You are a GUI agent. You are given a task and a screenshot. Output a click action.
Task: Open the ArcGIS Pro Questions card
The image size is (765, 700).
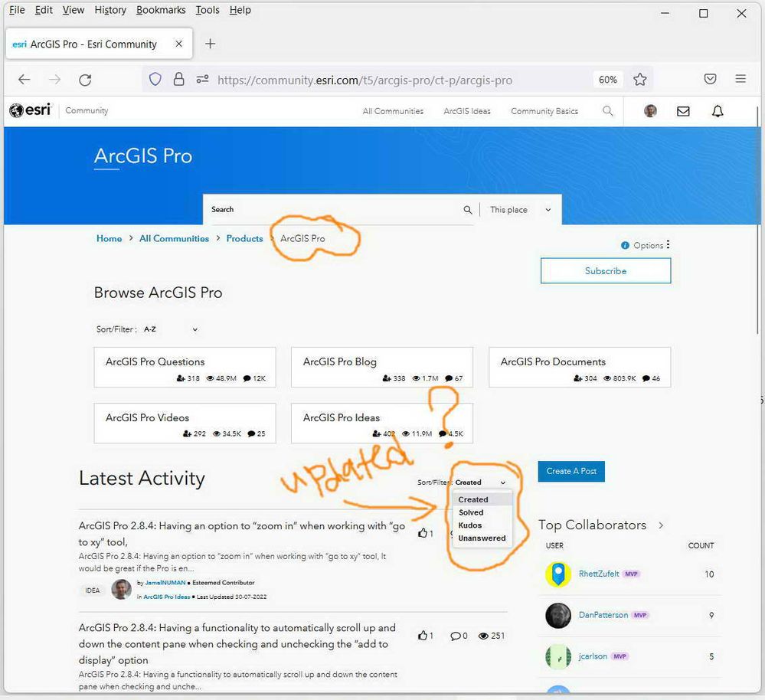pos(185,368)
